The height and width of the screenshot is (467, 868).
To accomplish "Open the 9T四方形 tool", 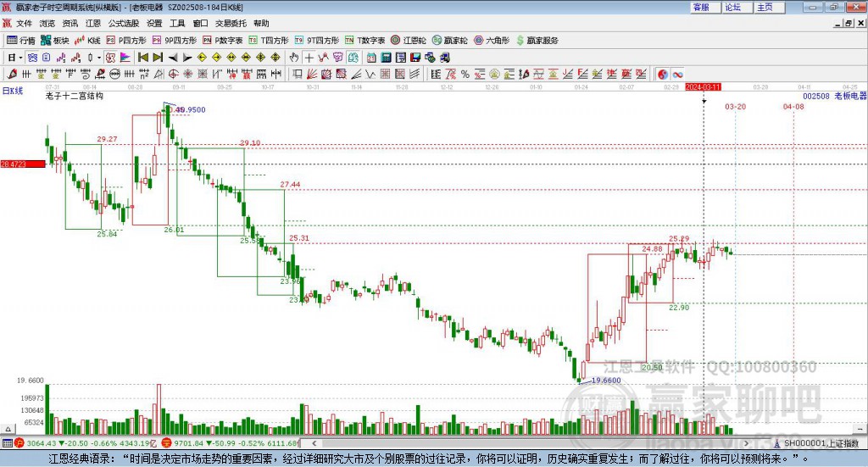I will (317, 41).
